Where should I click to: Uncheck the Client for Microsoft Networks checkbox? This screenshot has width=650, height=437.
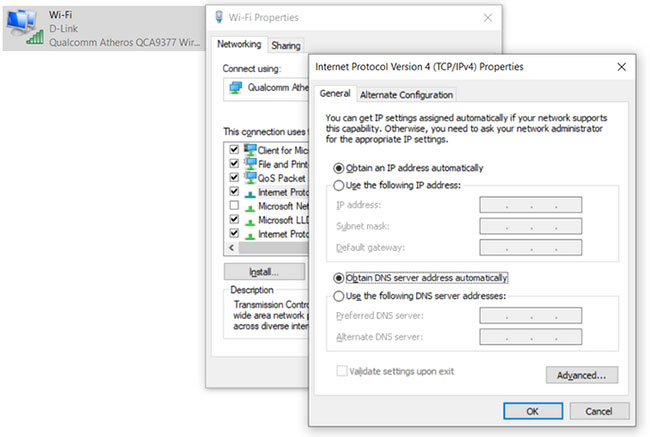[234, 150]
